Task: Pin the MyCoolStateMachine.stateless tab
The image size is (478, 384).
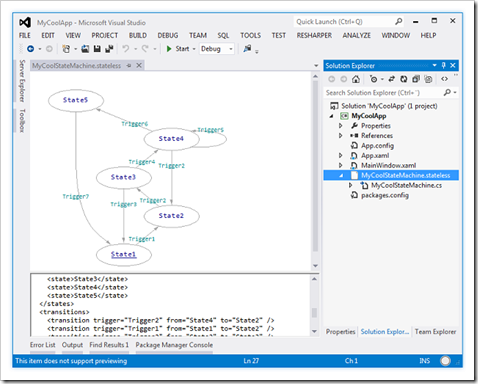Action: coord(129,66)
